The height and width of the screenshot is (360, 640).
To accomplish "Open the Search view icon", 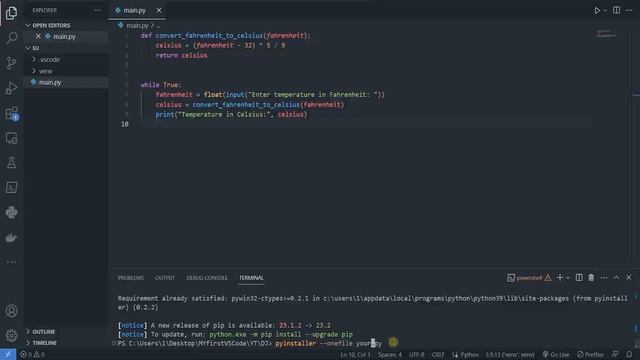I will (x=11, y=38).
